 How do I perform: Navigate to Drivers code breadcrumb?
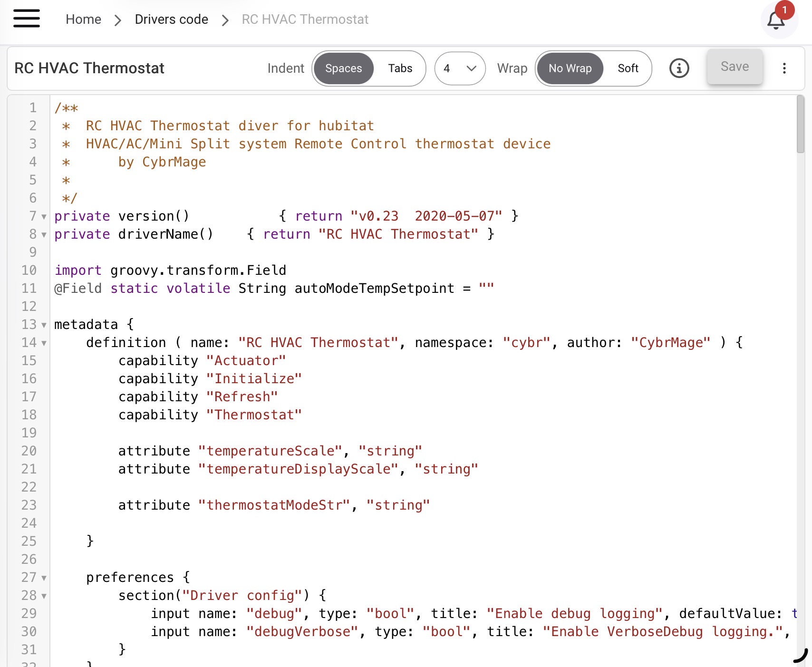pos(171,19)
